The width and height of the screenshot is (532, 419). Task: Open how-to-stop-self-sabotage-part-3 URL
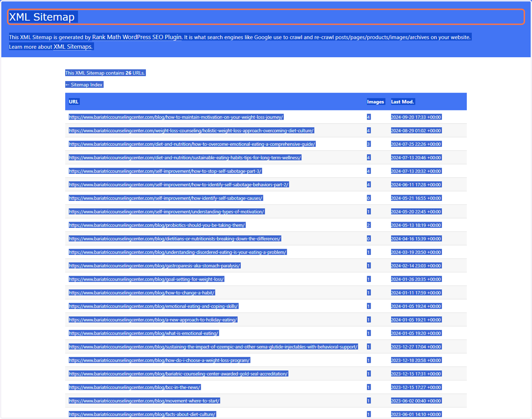point(166,171)
